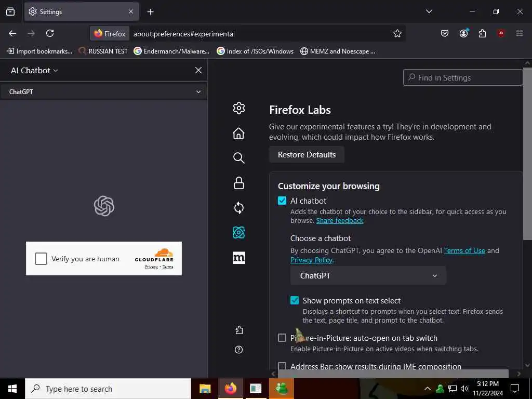Open Cloudflare Privacy link
The width and height of the screenshot is (532, 399).
click(151, 267)
